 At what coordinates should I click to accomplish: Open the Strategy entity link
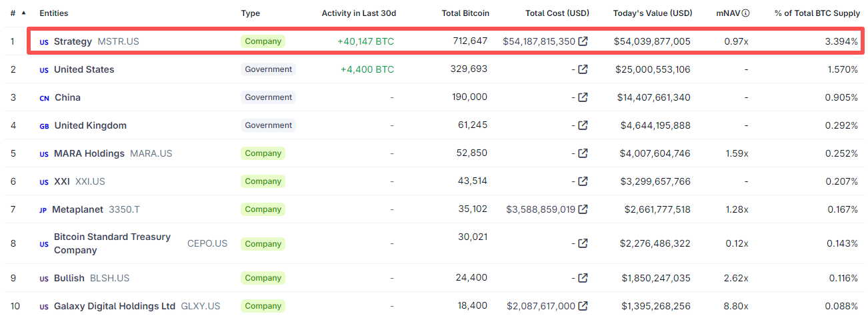[73, 41]
